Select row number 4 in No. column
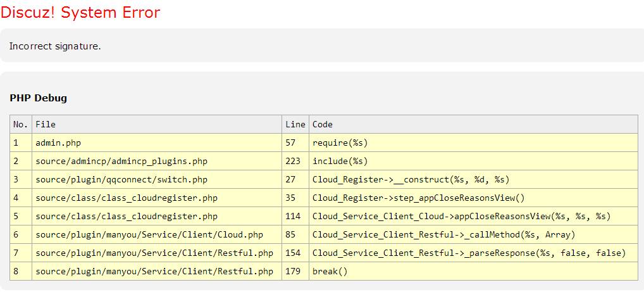This screenshot has width=644, height=292. 20,198
